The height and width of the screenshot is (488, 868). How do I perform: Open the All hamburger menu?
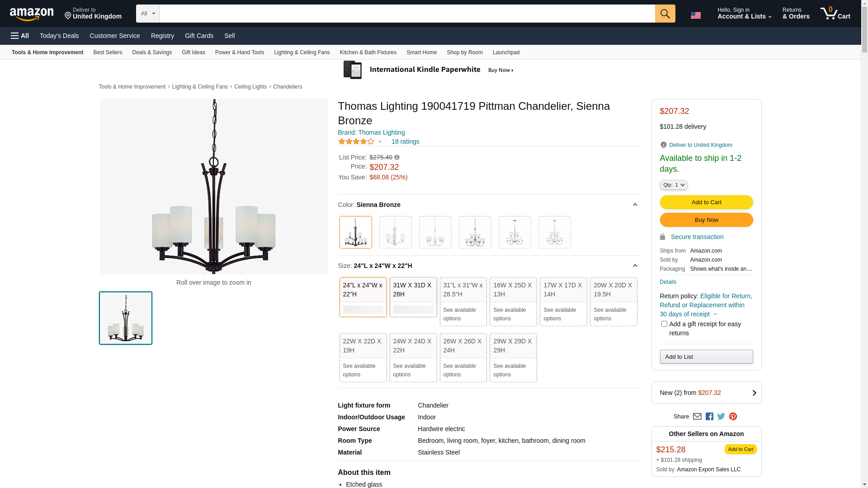coord(20,36)
